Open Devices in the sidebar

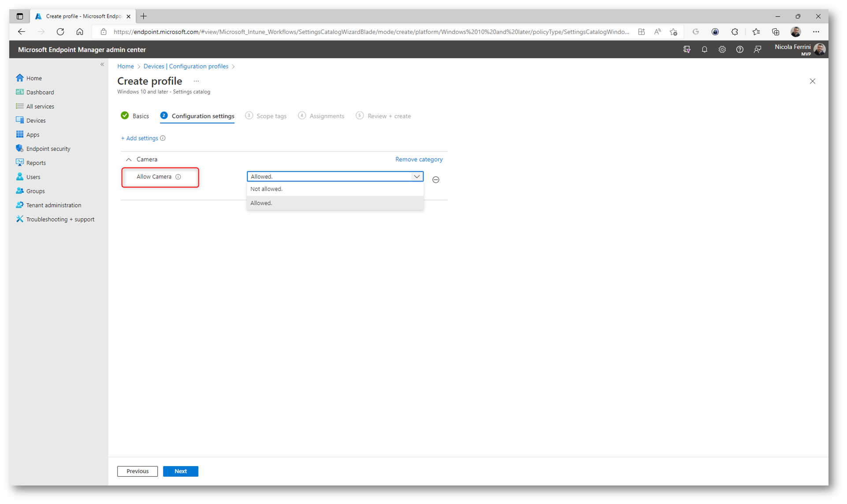coord(31,120)
